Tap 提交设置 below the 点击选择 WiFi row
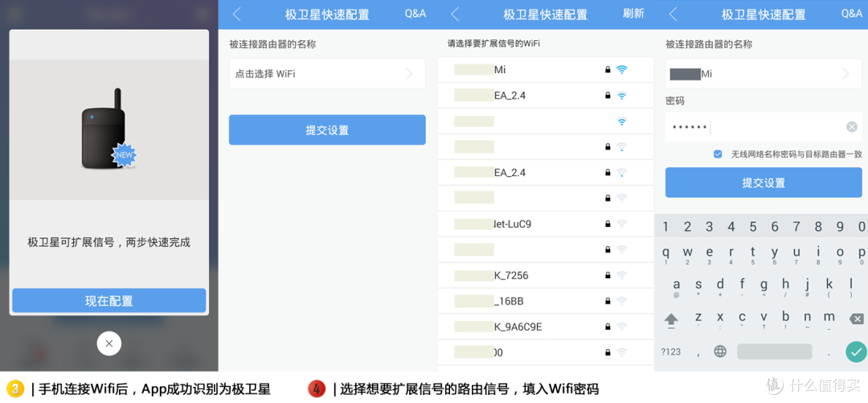 pyautogui.click(x=327, y=130)
